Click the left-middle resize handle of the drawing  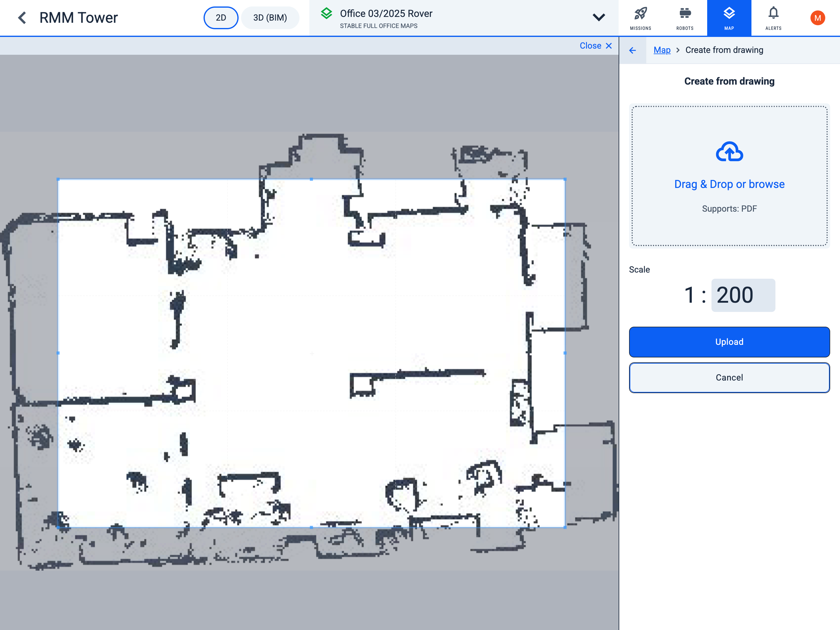pos(58,353)
